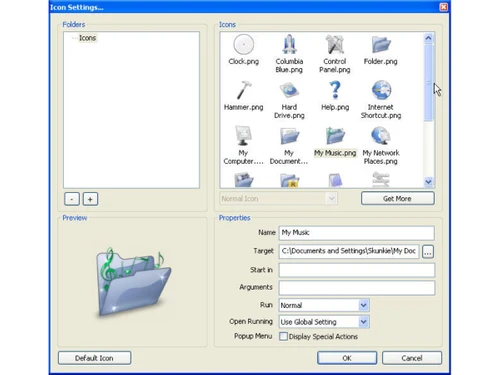This screenshot has height=375, width=500.
Task: Click the plus button to add folder
Action: [x=90, y=199]
